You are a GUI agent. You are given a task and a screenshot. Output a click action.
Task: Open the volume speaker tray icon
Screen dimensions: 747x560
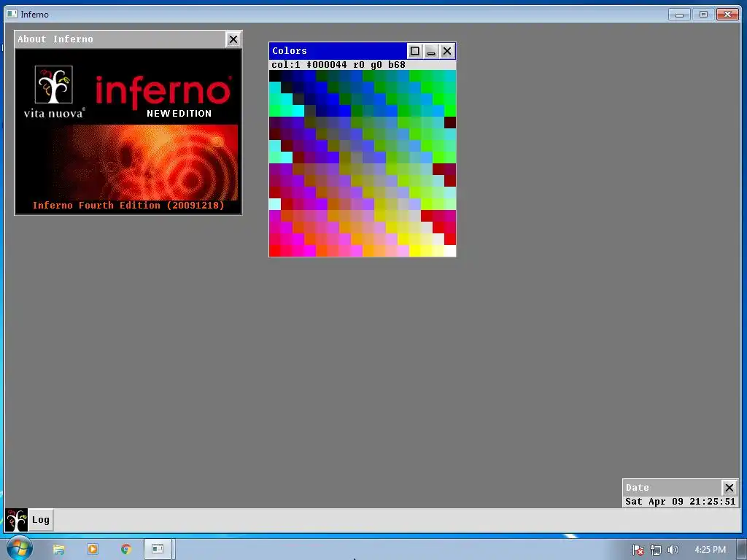point(673,550)
